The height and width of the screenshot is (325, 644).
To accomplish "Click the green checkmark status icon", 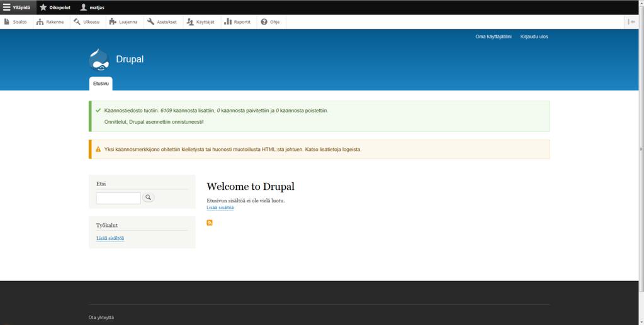I will (98, 111).
